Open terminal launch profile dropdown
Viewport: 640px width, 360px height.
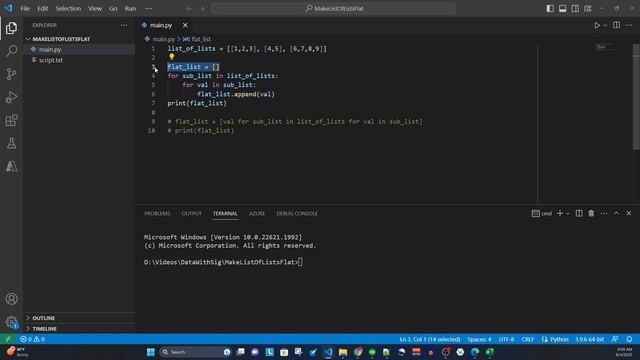pyautogui.click(x=568, y=213)
